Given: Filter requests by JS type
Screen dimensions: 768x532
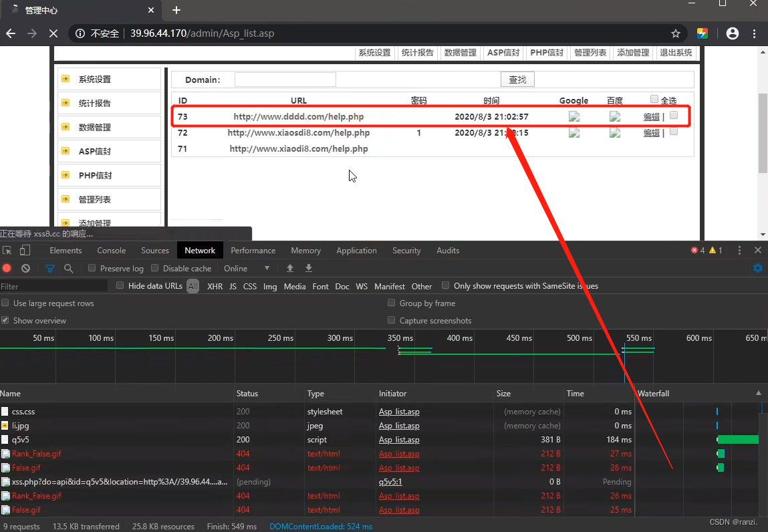Looking at the screenshot, I should (x=233, y=286).
